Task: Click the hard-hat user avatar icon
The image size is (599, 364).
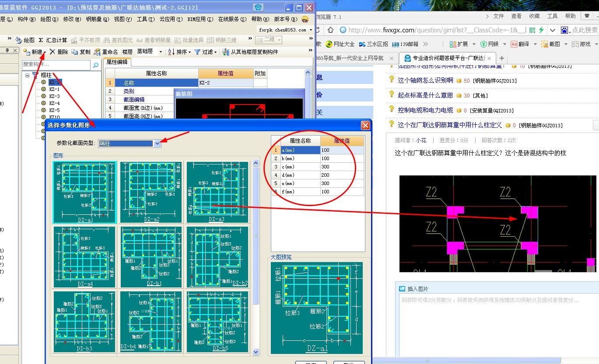Action: (305, 19)
